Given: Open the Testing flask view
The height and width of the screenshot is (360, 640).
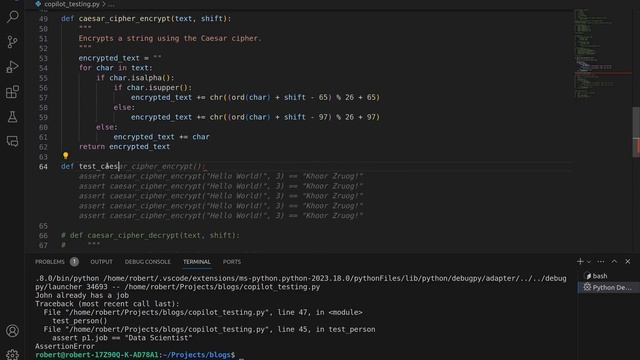Looking at the screenshot, I should [x=12, y=117].
